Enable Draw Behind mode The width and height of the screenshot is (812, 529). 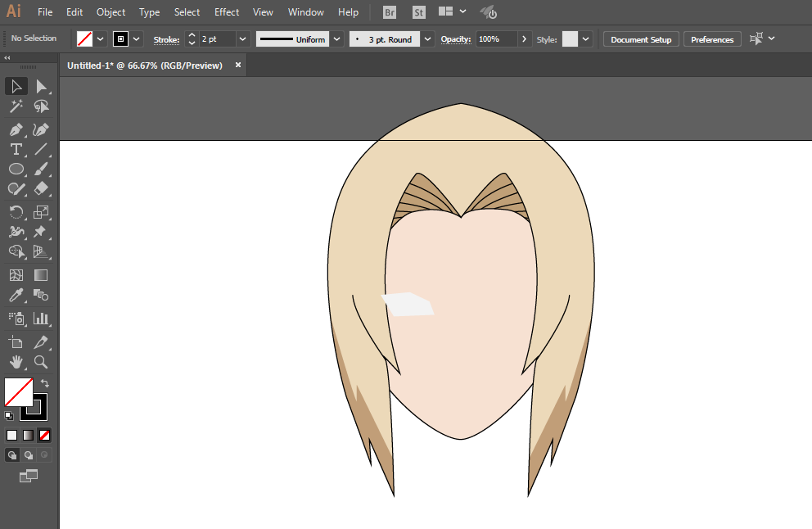click(29, 455)
